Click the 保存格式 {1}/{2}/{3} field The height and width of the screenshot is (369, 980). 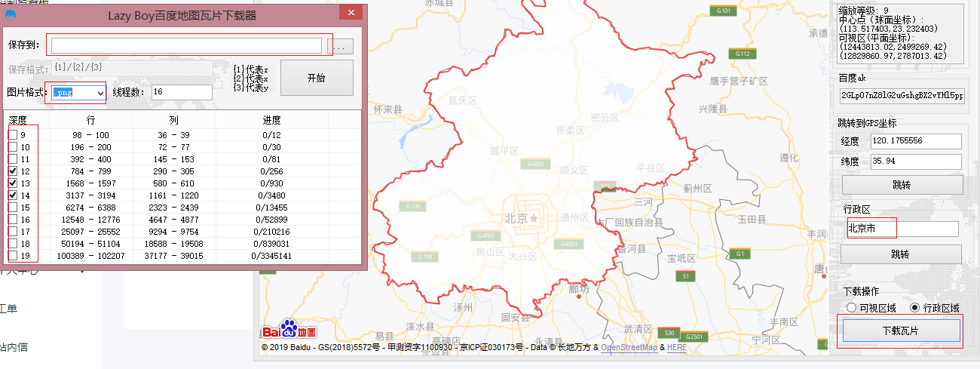point(131,67)
